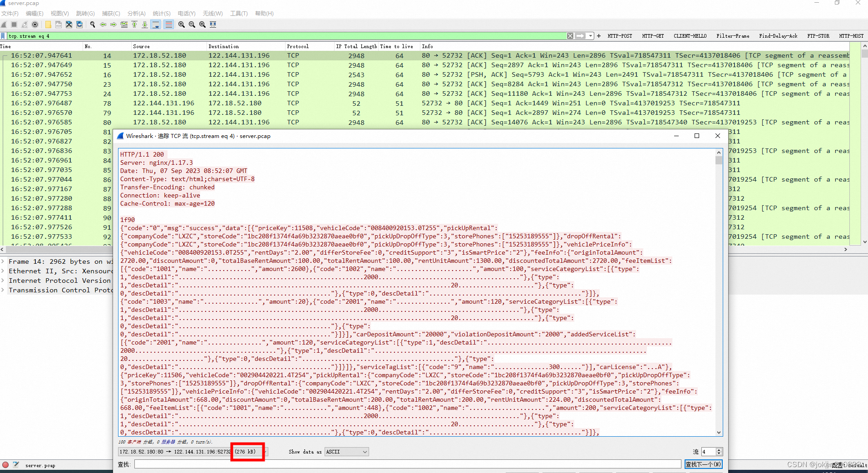Viewport: 868px width, 473px height.
Task: Add a filter button with plus icon
Action: 599,36
